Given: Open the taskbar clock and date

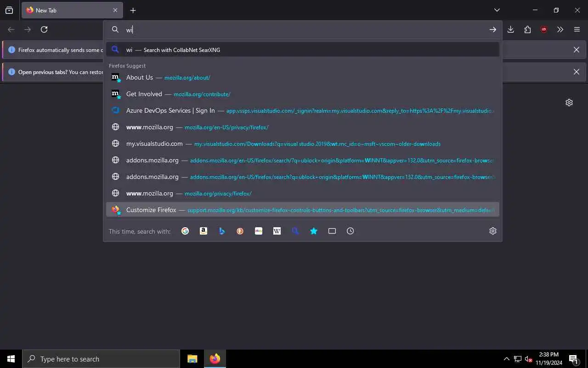Looking at the screenshot, I should (x=549, y=359).
